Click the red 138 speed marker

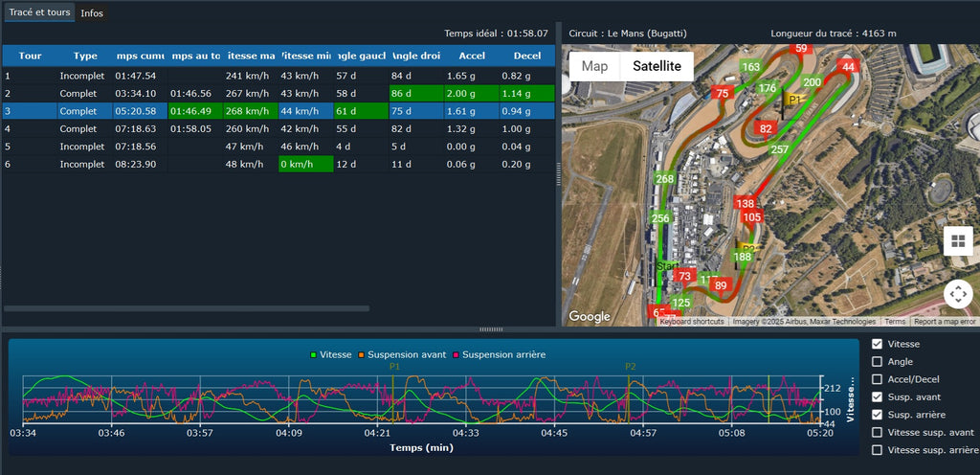[x=746, y=203]
